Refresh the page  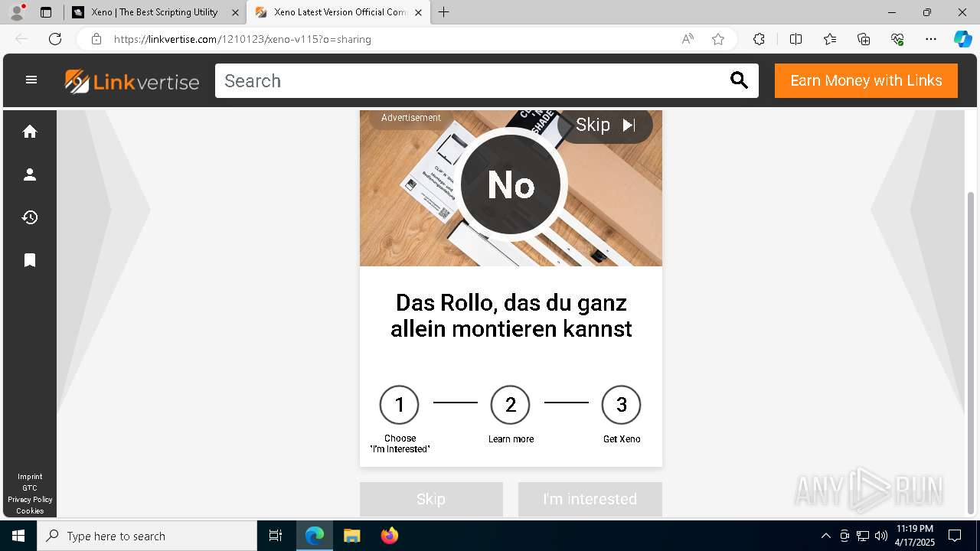coord(55,39)
